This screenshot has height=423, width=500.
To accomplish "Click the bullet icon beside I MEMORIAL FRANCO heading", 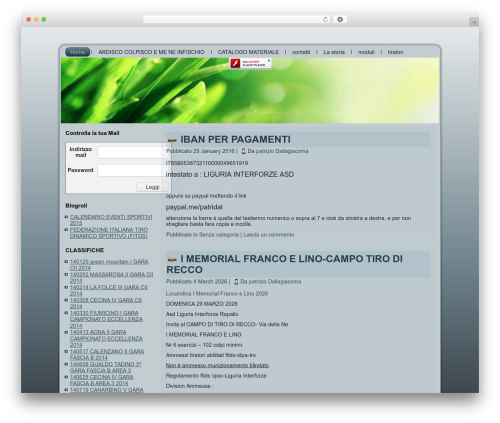I will [172, 260].
